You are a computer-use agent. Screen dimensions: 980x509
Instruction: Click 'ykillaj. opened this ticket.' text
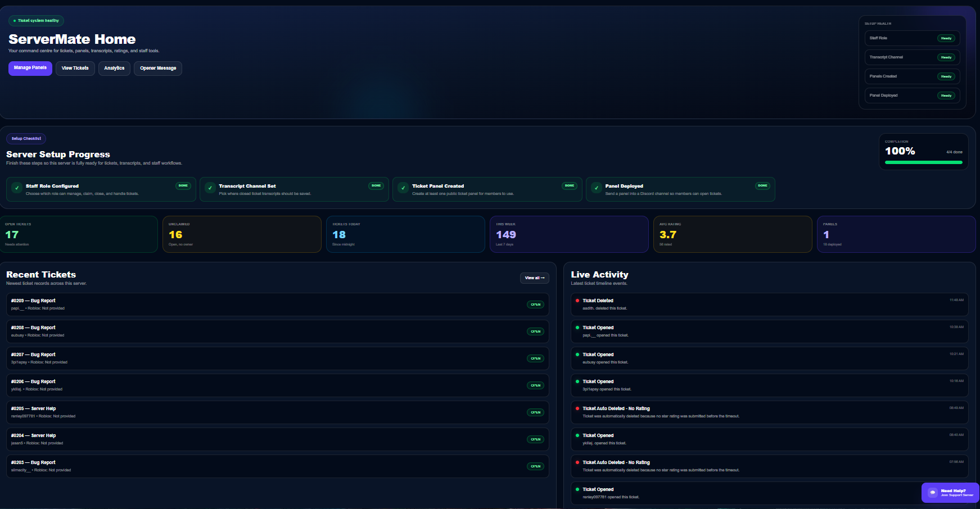[604, 443]
